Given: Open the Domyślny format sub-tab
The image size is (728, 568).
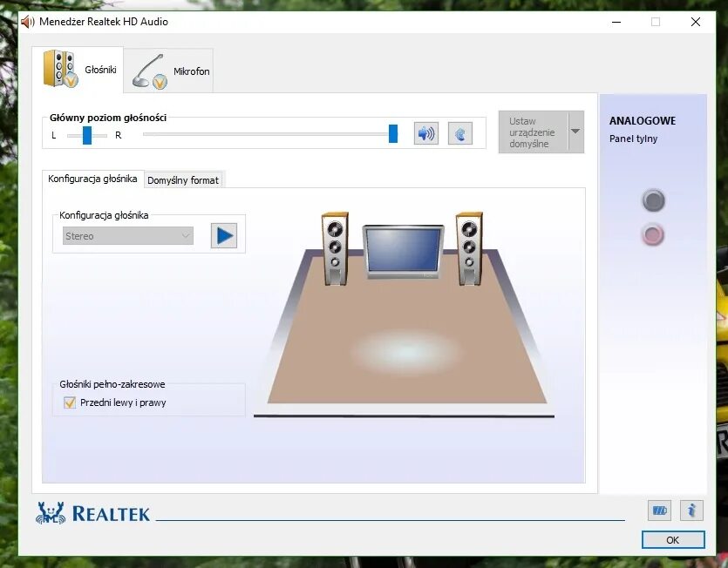Looking at the screenshot, I should coord(183,180).
